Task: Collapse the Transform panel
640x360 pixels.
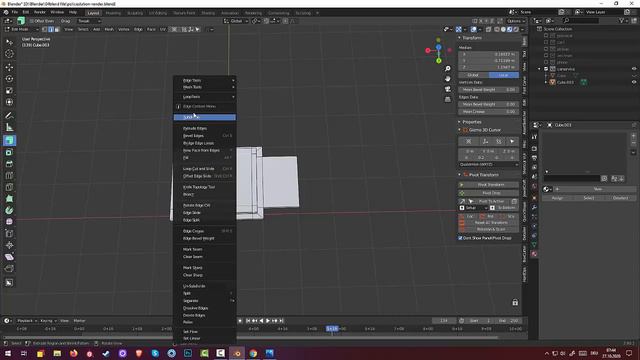Action: (460, 38)
